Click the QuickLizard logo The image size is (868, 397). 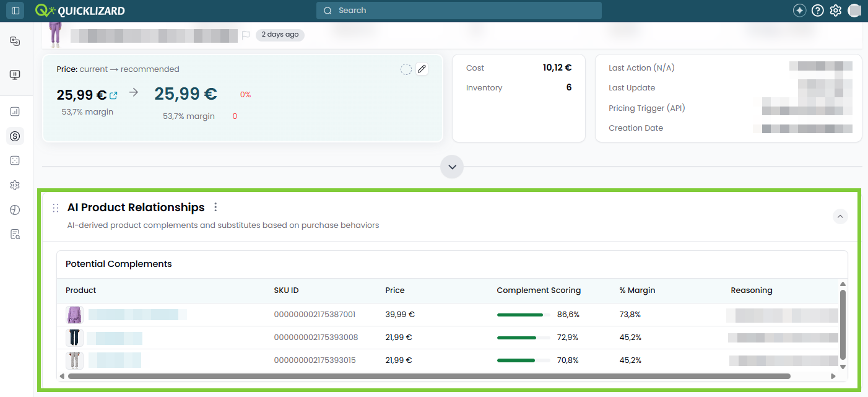tap(80, 11)
